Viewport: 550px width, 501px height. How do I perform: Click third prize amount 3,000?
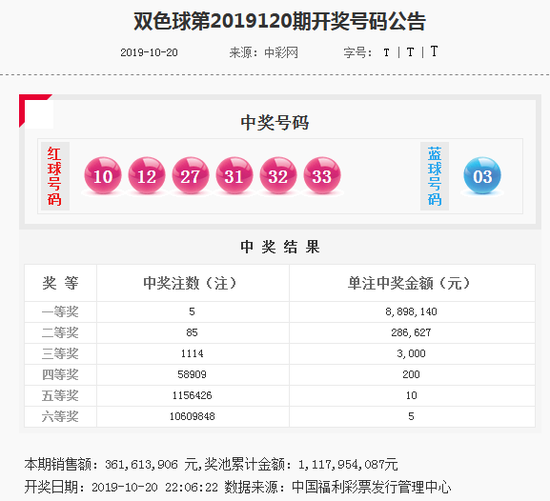[x=411, y=354]
